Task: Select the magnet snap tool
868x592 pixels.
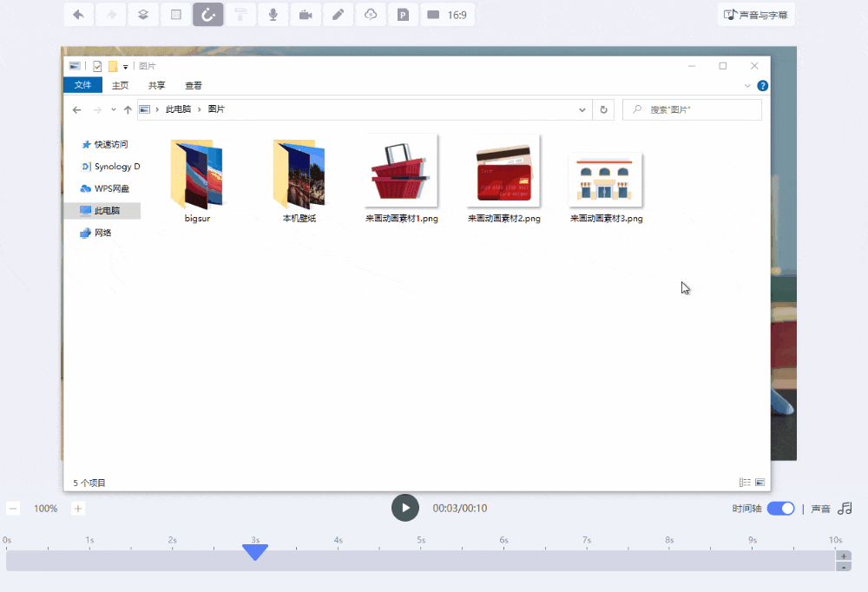Action: click(x=208, y=15)
